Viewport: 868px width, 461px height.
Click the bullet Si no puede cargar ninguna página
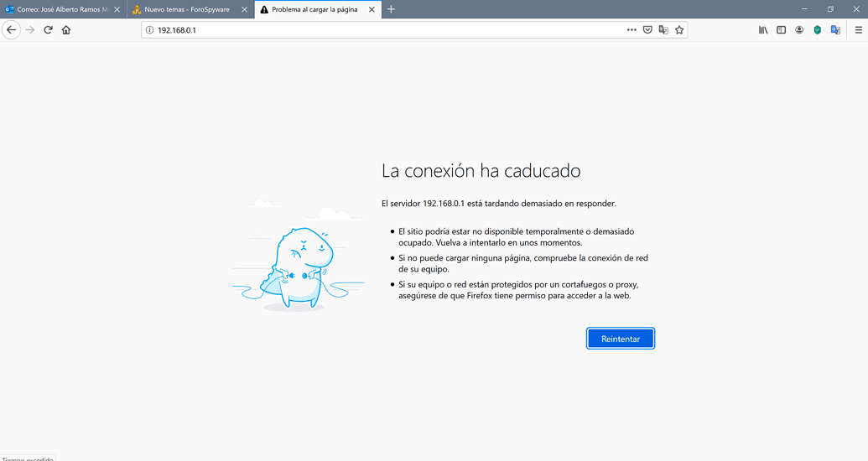pos(523,263)
